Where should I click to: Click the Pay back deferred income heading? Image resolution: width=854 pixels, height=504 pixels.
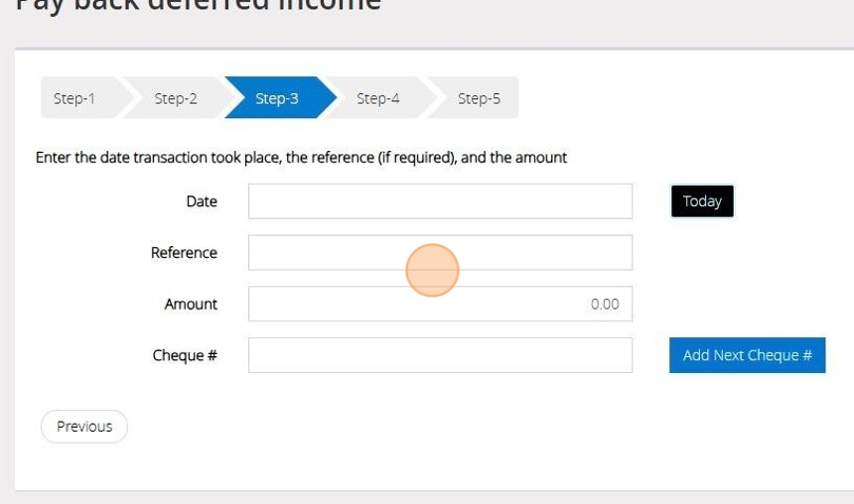point(199,5)
